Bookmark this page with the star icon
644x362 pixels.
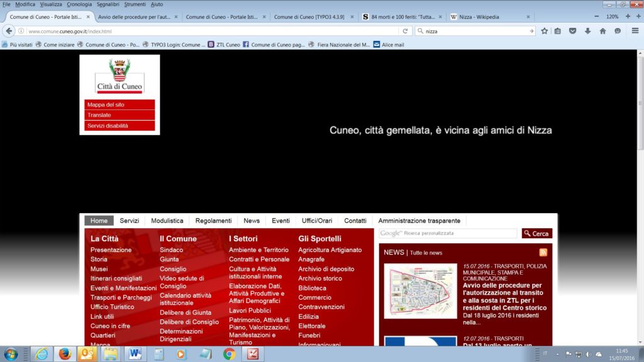[544, 31]
